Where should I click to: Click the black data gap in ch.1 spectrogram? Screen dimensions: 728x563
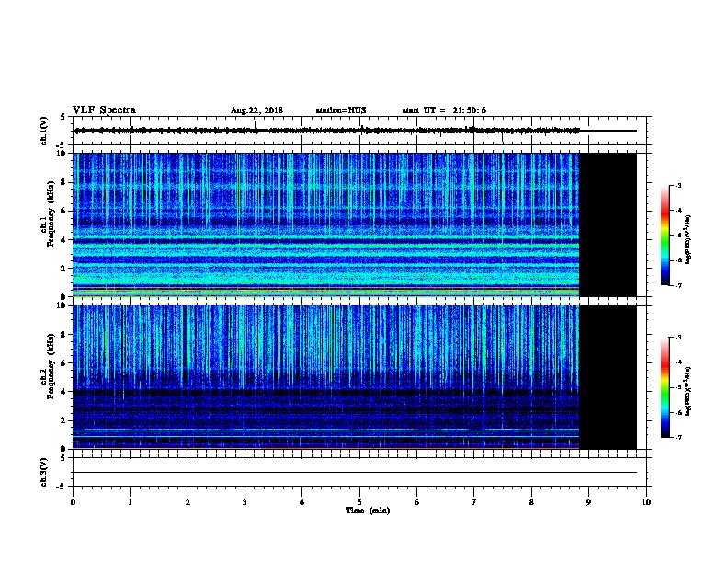(x=608, y=224)
